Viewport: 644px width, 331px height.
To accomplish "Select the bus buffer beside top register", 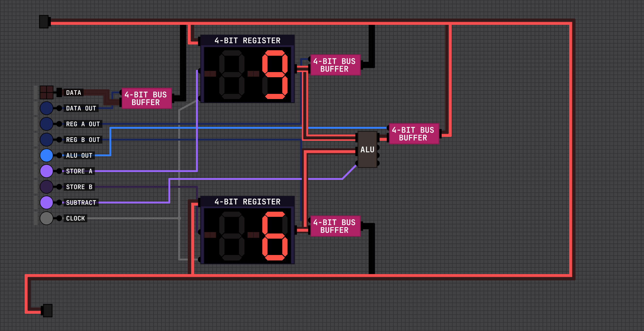I will tap(335, 65).
